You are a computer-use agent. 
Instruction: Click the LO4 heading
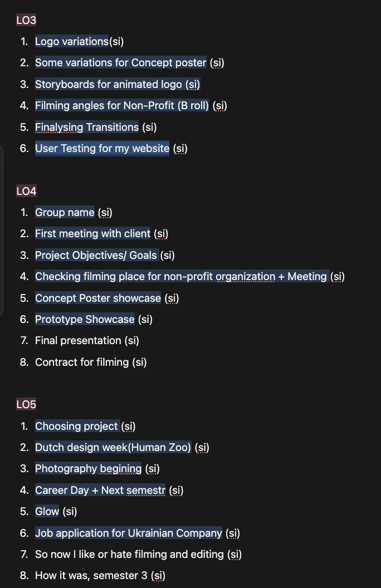[x=26, y=192]
